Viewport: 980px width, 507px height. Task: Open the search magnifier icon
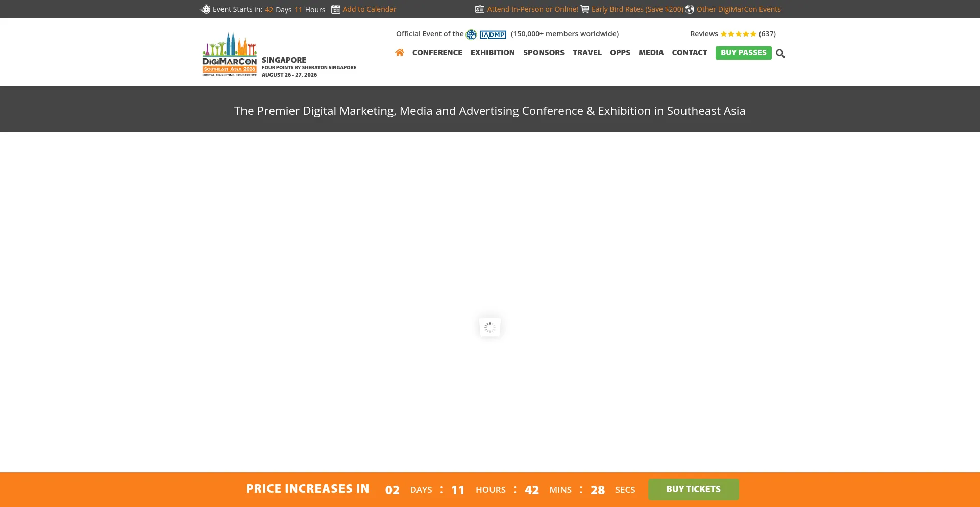(x=780, y=53)
